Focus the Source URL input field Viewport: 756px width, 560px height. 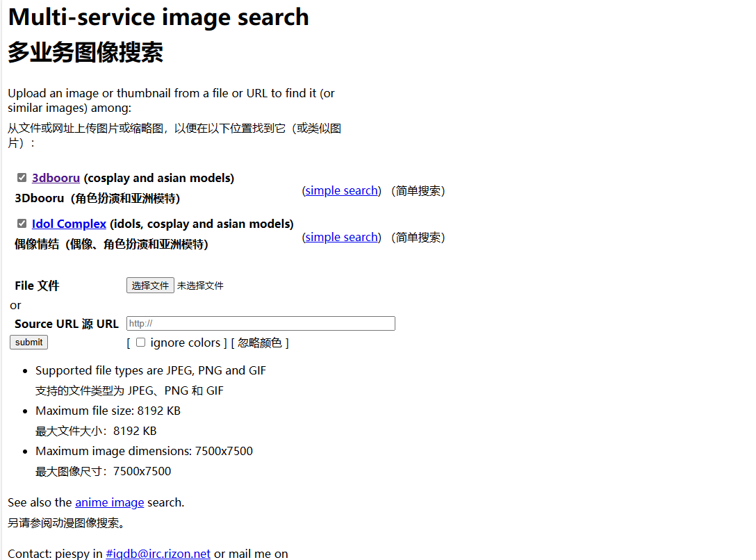click(261, 323)
